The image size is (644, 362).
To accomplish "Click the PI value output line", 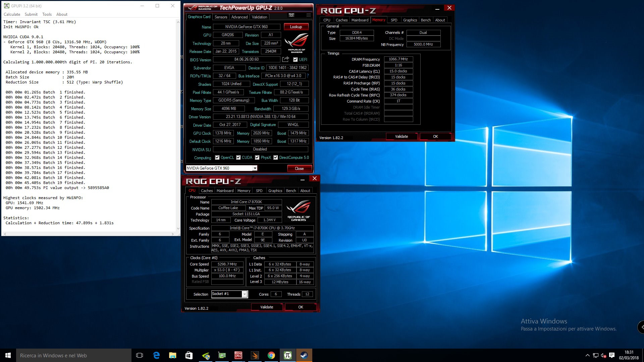I will click(x=57, y=188).
